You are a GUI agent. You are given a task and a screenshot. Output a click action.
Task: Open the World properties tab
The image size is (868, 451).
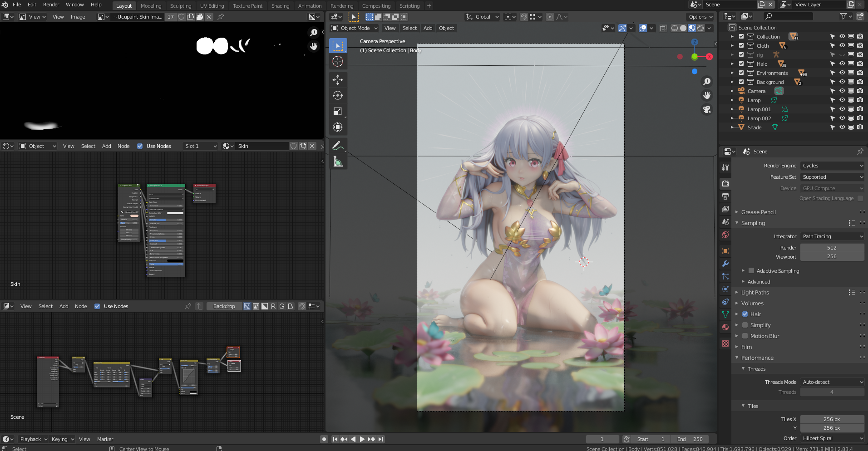pos(725,235)
